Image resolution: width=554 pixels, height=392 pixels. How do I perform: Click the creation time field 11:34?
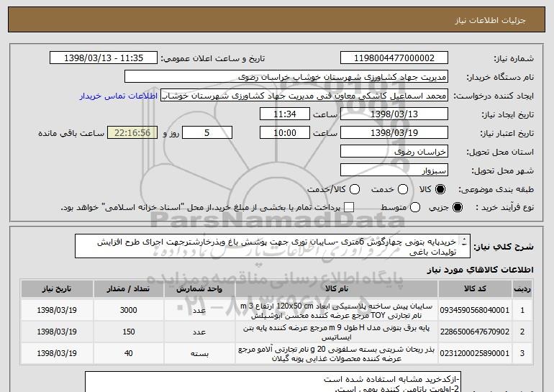285,114
